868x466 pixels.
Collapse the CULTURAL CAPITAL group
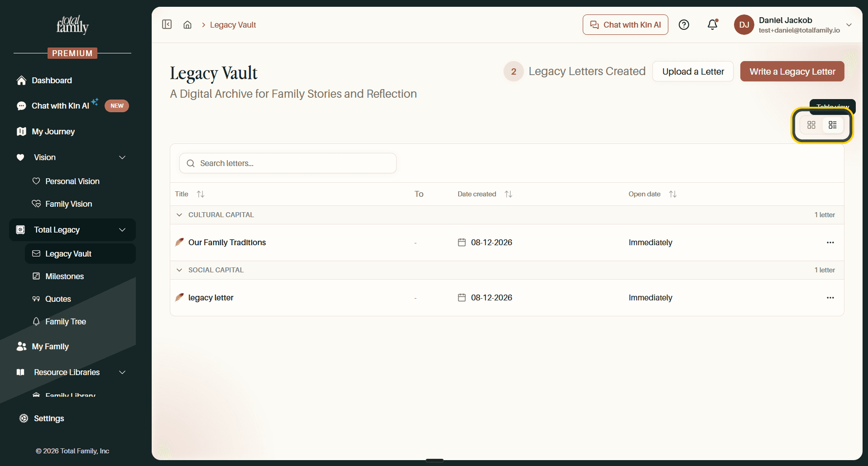click(x=179, y=215)
